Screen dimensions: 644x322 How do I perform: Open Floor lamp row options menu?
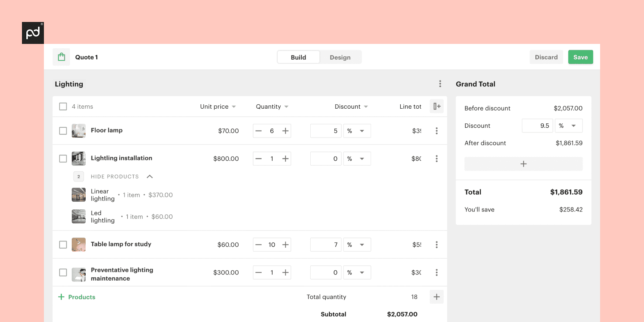pyautogui.click(x=437, y=131)
